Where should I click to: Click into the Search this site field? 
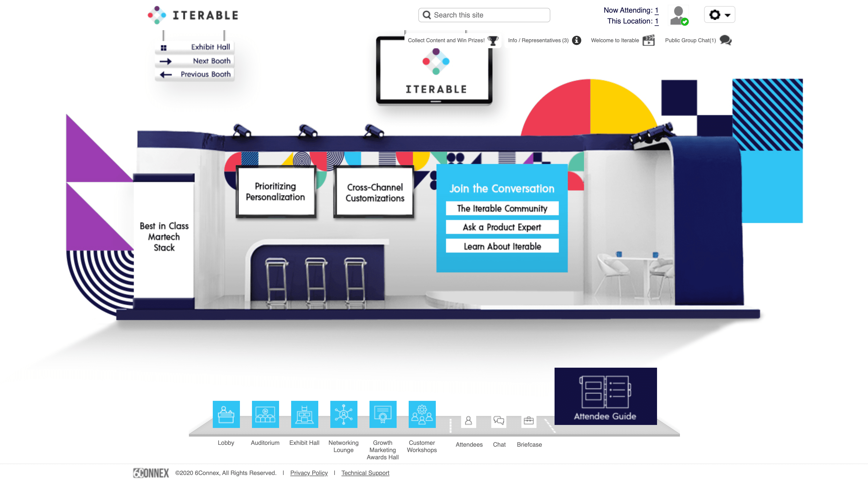pyautogui.click(x=484, y=15)
